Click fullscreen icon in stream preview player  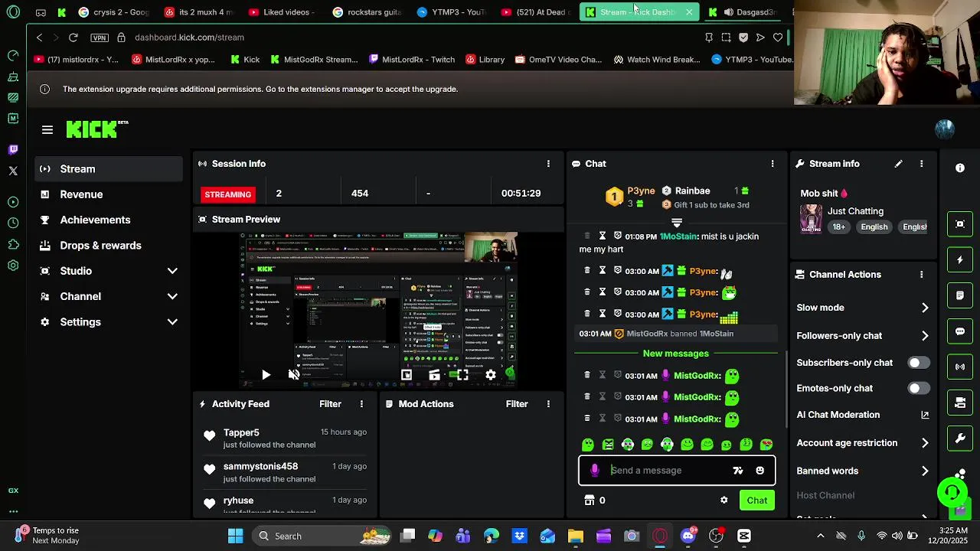(462, 375)
